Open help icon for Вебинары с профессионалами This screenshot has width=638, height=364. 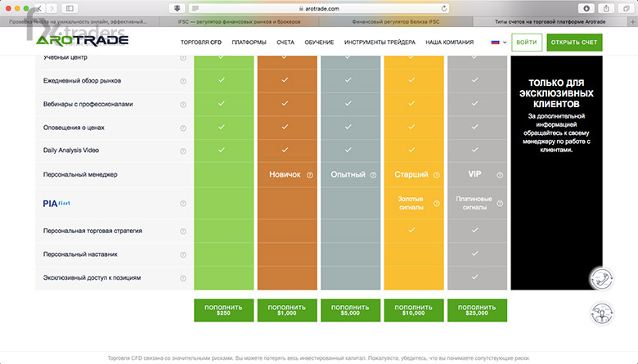coord(183,105)
